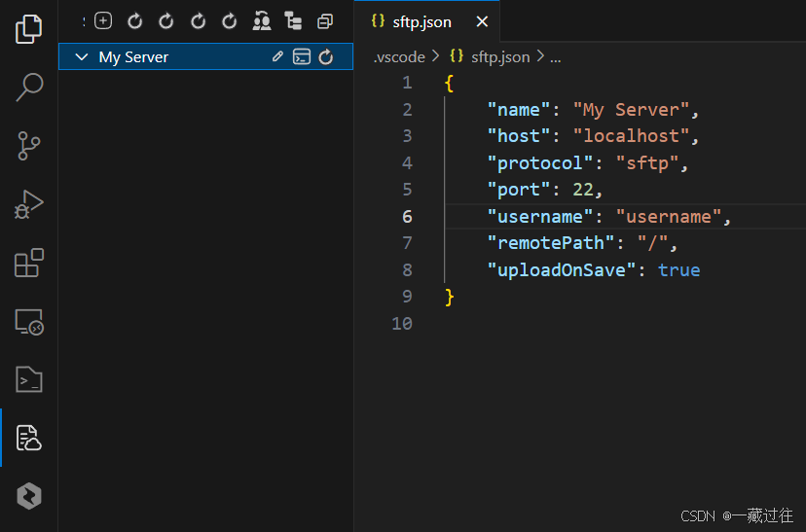This screenshot has width=806, height=532.
Task: Open the Search view
Action: tap(29, 88)
